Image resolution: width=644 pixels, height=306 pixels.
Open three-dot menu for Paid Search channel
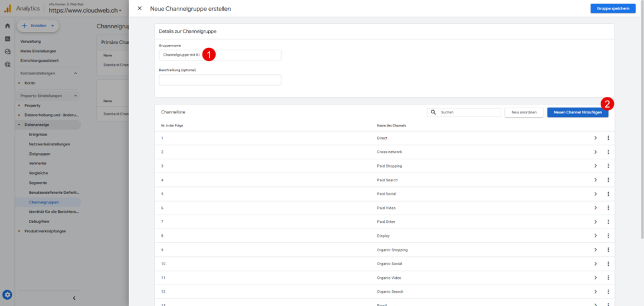click(608, 180)
